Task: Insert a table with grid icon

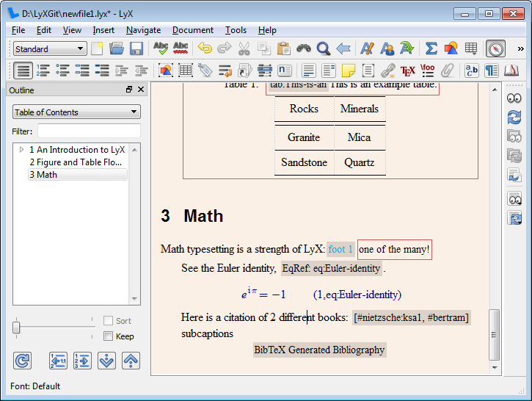Action: pos(471,48)
